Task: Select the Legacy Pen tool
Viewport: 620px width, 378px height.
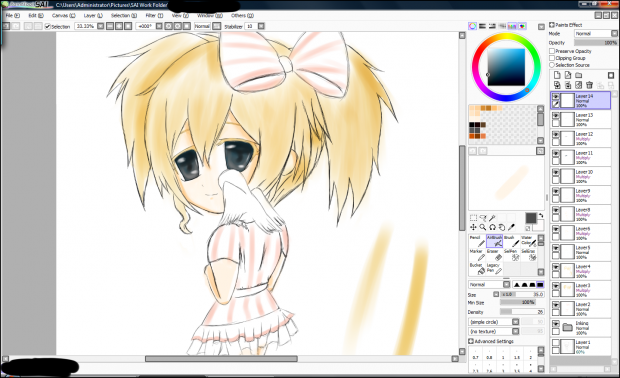Action: click(494, 268)
